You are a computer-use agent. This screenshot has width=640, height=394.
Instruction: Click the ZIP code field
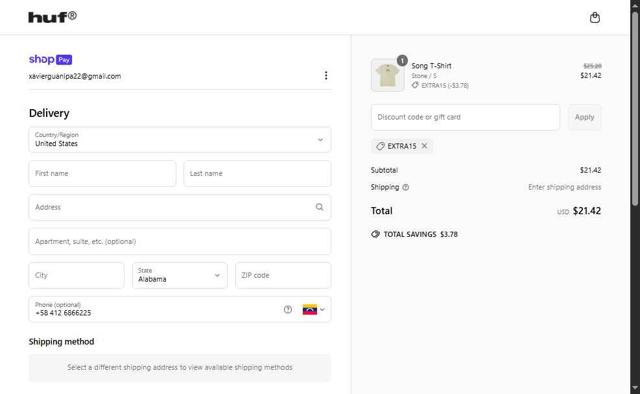(283, 275)
